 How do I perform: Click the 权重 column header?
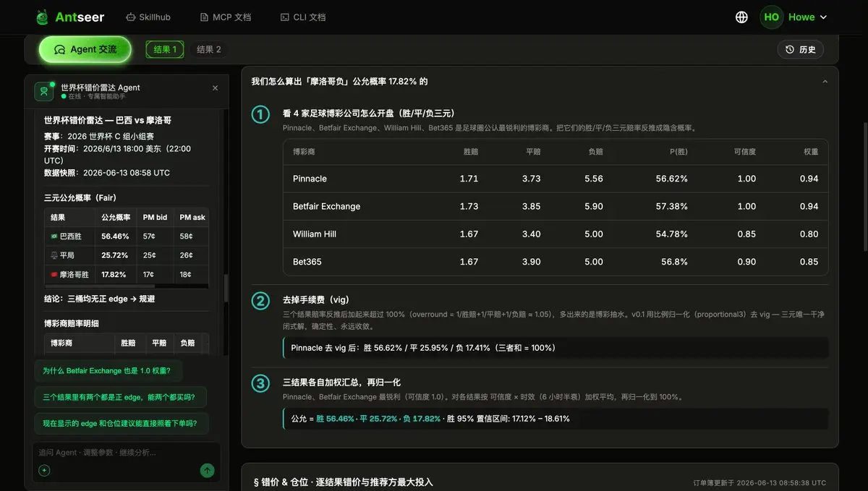pyautogui.click(x=811, y=153)
